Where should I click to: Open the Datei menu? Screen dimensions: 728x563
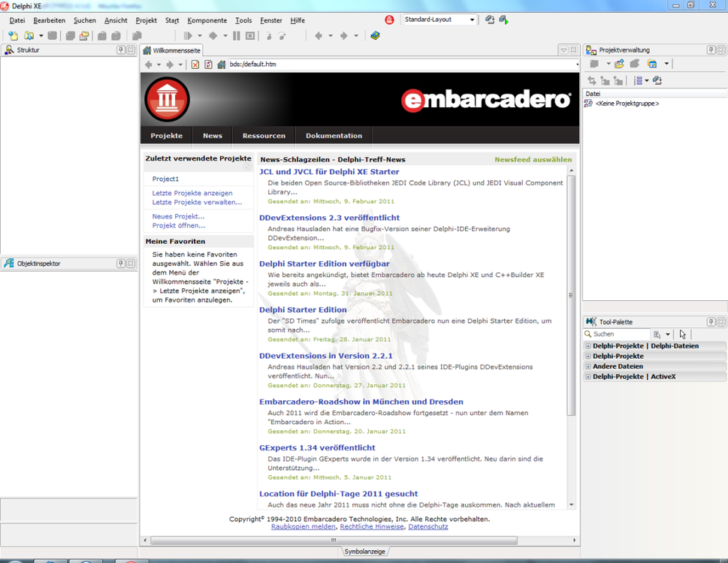17,20
